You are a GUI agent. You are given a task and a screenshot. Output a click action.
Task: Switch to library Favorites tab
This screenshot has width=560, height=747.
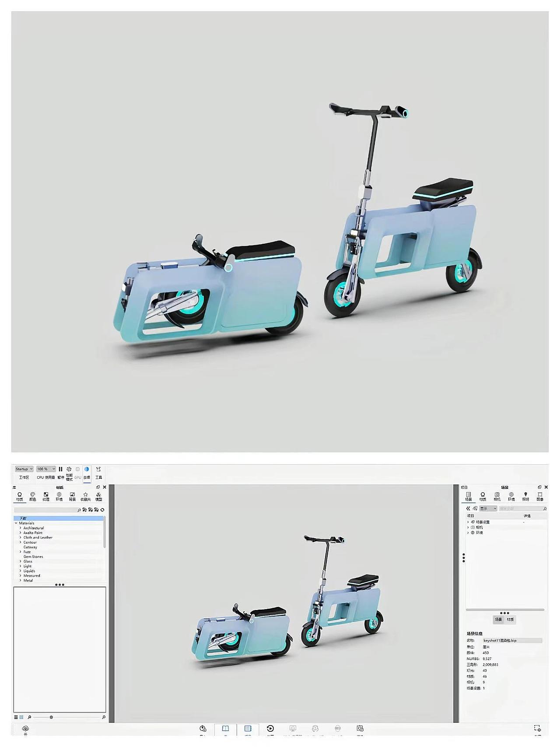[85, 496]
